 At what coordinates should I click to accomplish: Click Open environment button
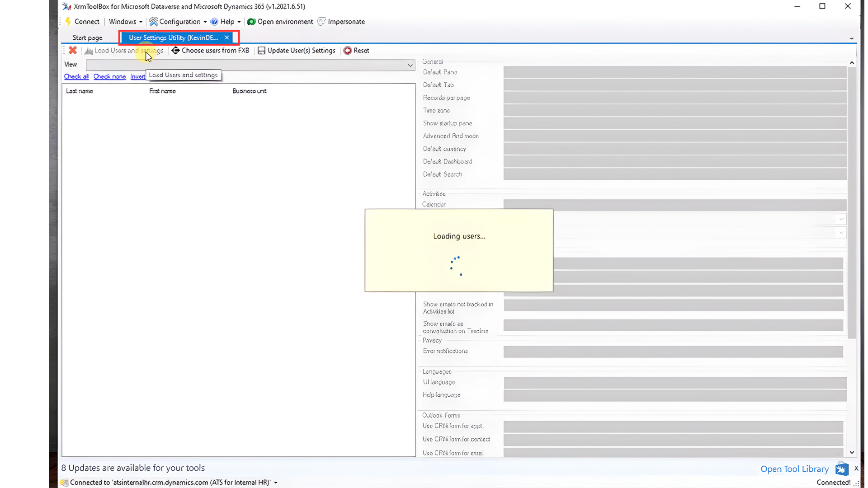point(280,21)
